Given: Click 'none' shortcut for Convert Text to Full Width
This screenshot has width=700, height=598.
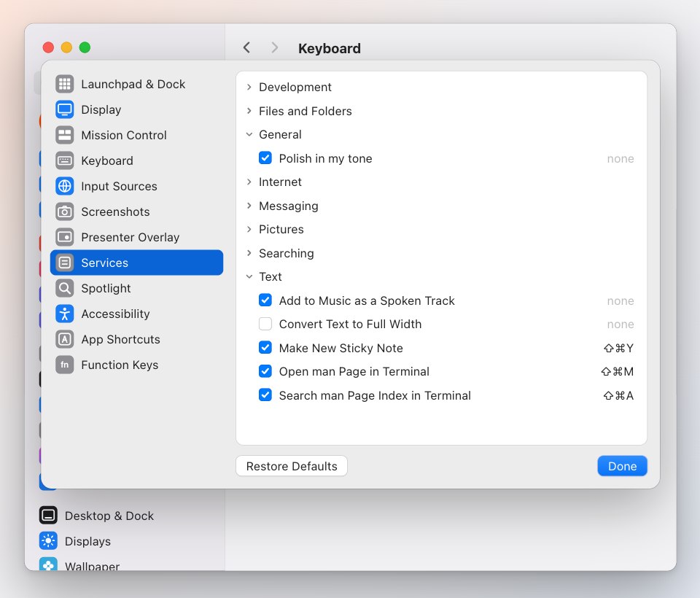Looking at the screenshot, I should [621, 325].
